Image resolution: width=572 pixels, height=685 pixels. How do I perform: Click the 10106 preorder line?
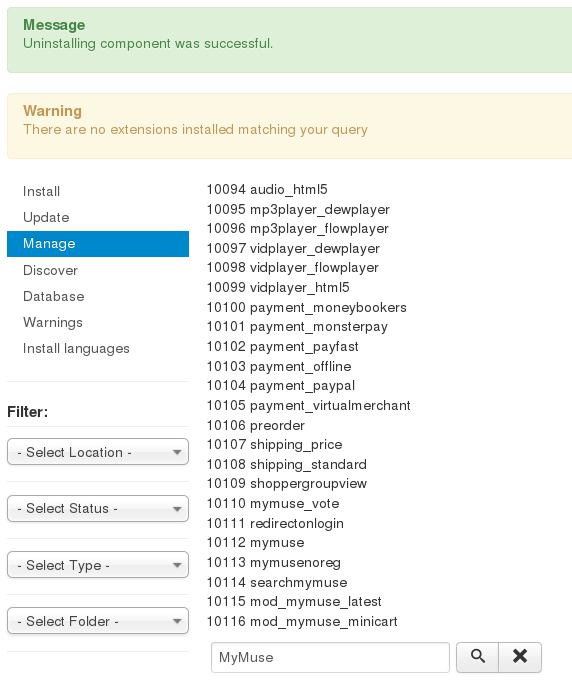point(256,425)
